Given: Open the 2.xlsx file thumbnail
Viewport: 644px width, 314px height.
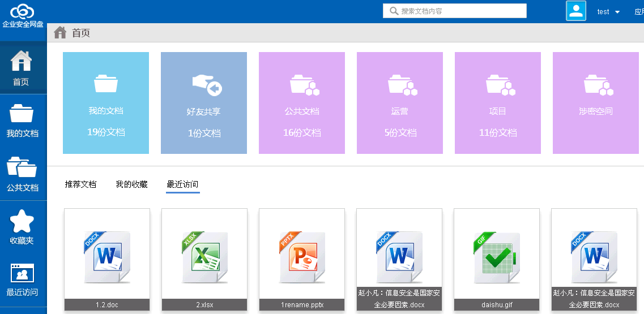Looking at the screenshot, I should (204, 257).
